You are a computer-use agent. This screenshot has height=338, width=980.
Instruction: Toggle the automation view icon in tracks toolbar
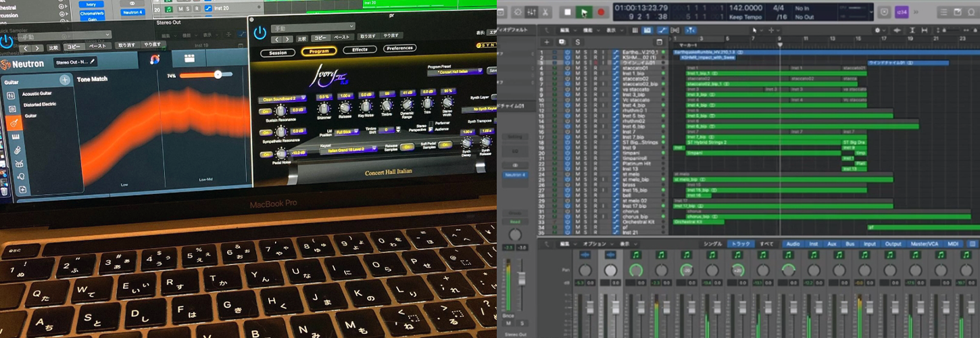[x=664, y=30]
